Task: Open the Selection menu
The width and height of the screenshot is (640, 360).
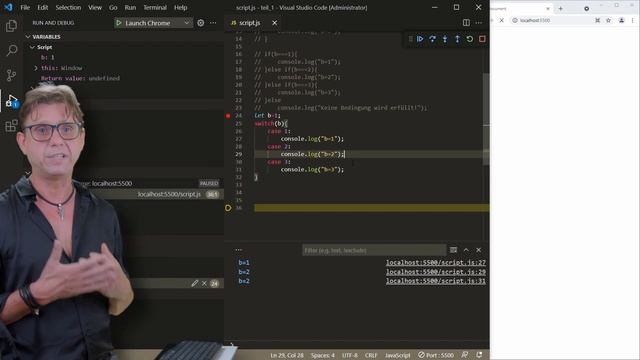Action: (68, 7)
